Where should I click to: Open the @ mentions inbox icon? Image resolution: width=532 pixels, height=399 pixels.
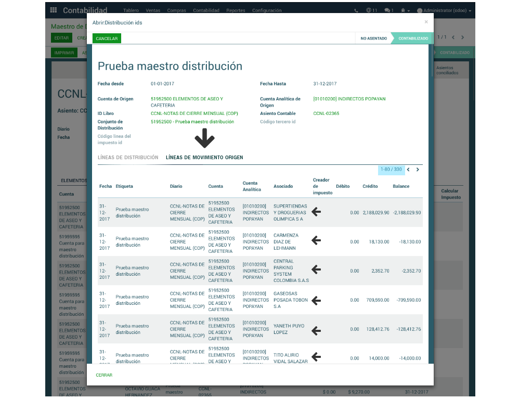pyautogui.click(x=371, y=10)
